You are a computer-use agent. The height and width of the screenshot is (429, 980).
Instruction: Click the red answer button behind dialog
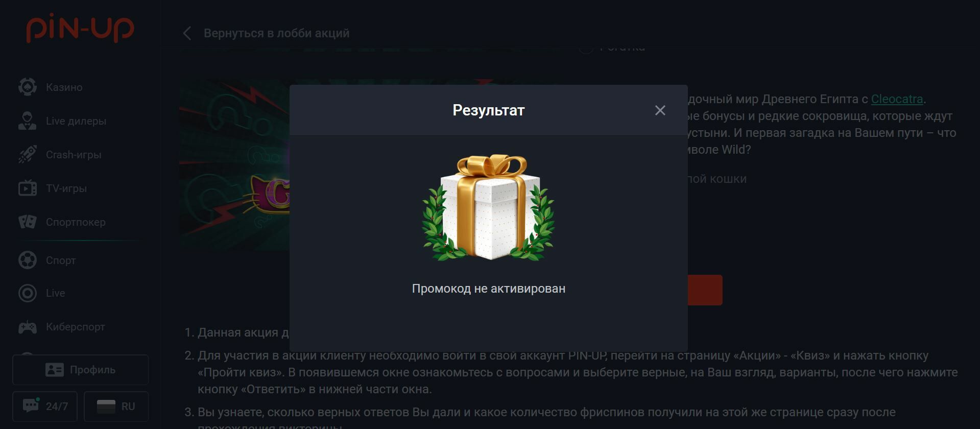(705, 290)
